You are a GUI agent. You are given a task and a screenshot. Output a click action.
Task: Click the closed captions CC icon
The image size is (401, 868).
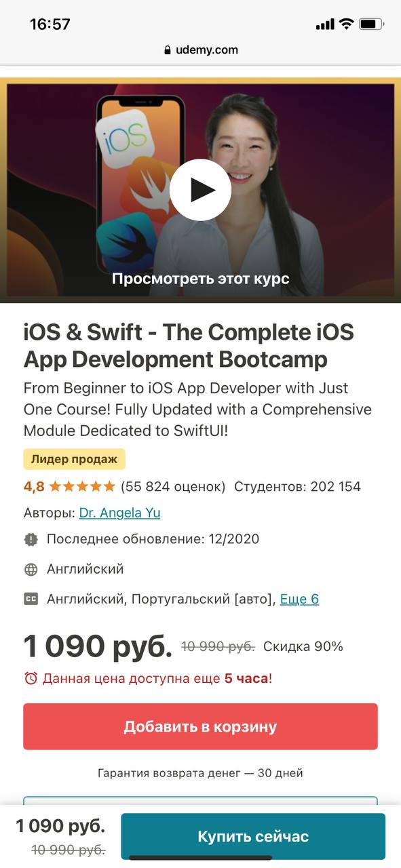pyautogui.click(x=31, y=599)
